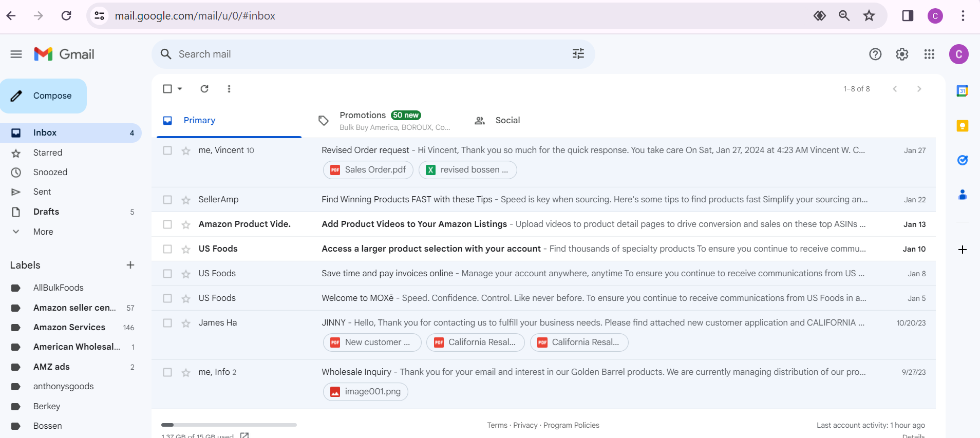The width and height of the screenshot is (980, 438).
Task: Open the More options three-dot menu
Action: point(229,89)
